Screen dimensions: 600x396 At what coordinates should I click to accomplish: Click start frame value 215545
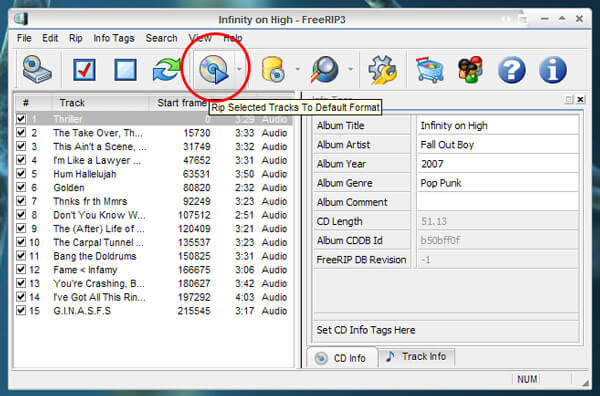point(194,311)
